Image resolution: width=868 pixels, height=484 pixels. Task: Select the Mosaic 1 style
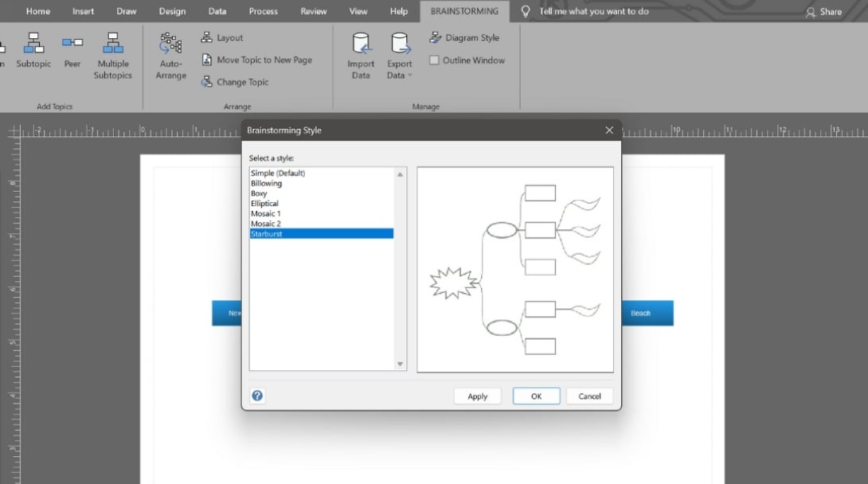(322, 213)
